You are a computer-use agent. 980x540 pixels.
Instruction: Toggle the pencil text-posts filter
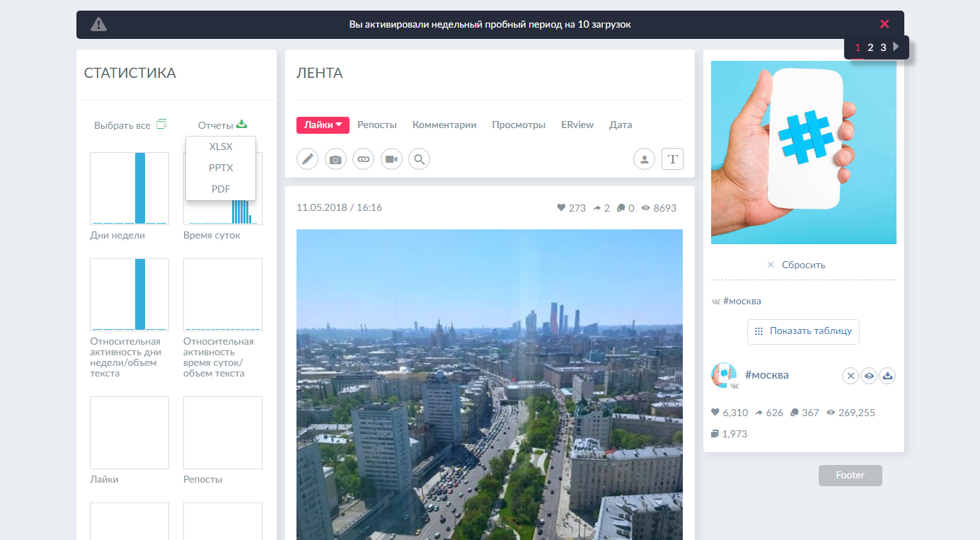pos(307,159)
